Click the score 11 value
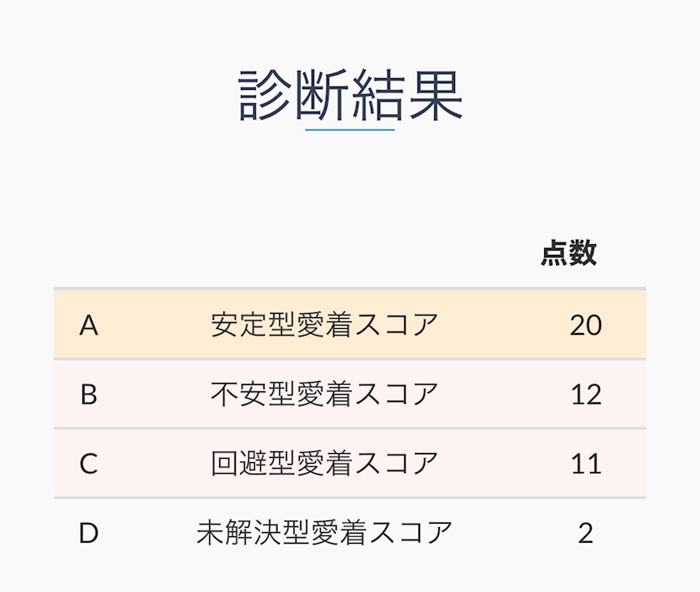The image size is (700, 592). tap(586, 463)
